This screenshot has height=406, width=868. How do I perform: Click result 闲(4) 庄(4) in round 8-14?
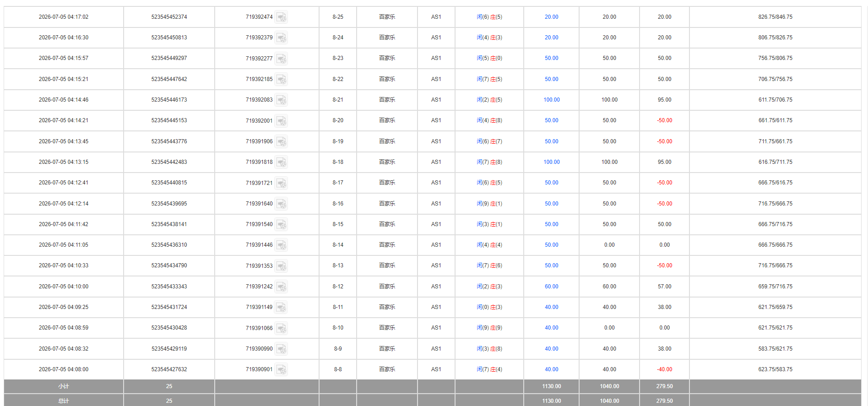point(489,245)
